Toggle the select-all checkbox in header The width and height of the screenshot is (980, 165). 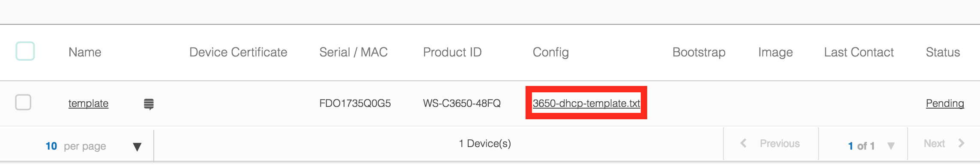coord(25,51)
